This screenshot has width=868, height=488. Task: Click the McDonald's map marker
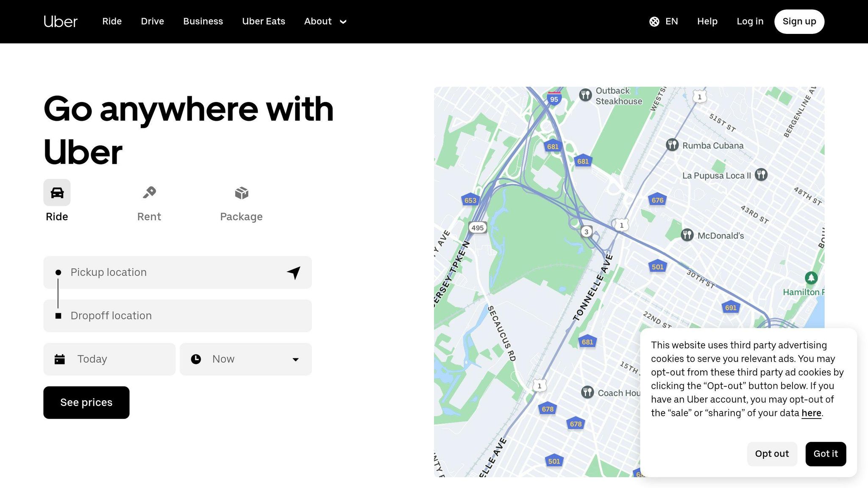pyautogui.click(x=687, y=235)
